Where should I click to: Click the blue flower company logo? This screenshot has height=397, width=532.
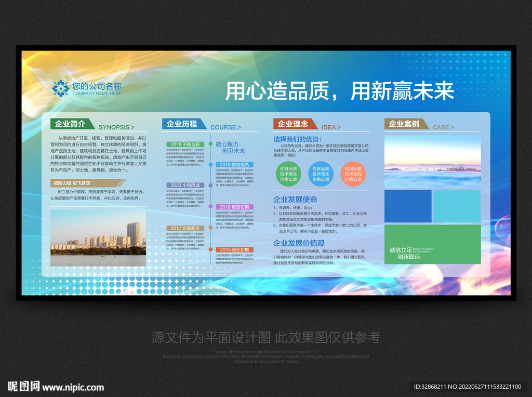(x=61, y=88)
